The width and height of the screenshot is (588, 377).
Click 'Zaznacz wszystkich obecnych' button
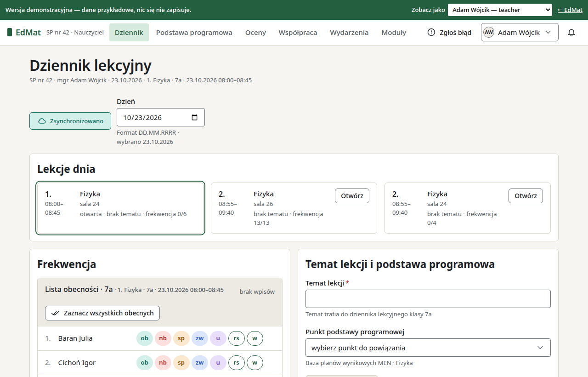[x=102, y=313]
